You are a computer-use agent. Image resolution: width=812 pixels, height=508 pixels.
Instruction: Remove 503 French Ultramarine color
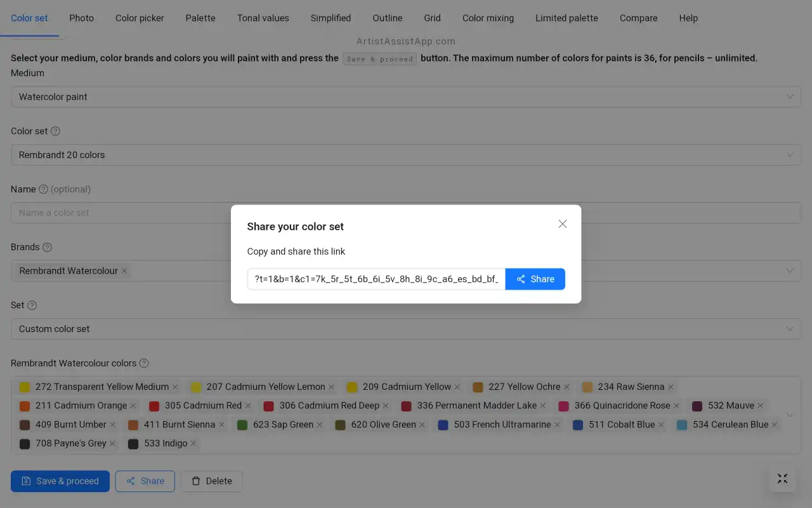557,425
